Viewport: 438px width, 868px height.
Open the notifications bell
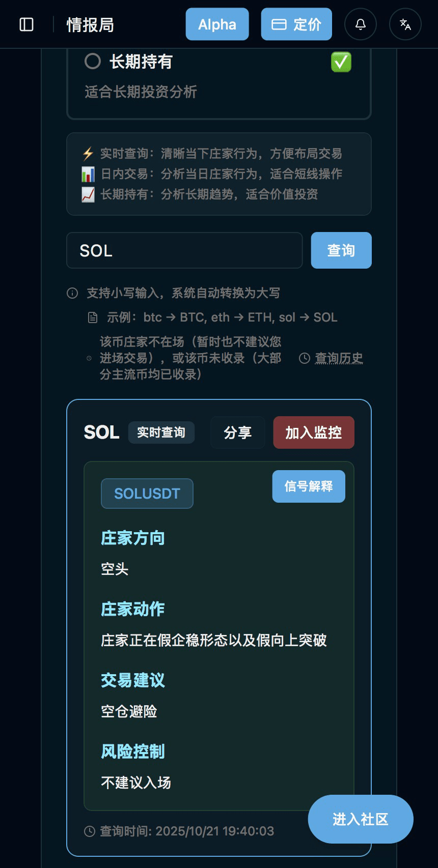pos(361,24)
